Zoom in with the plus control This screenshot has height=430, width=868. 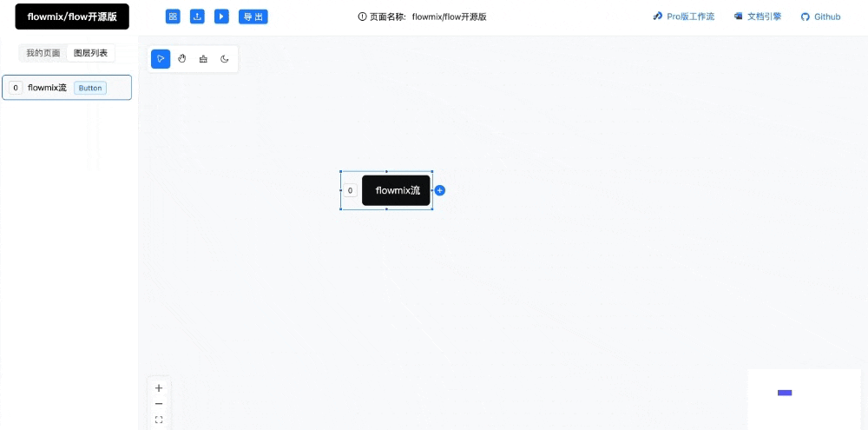[x=159, y=388]
